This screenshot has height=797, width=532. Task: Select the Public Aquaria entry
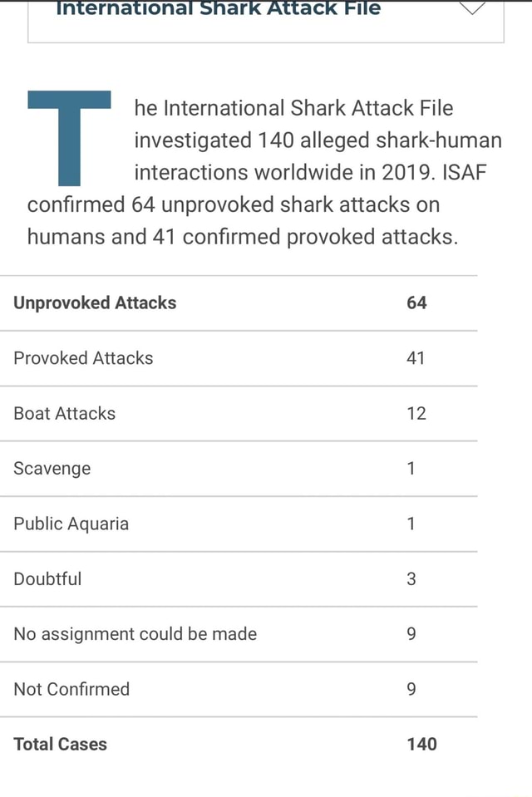(71, 524)
